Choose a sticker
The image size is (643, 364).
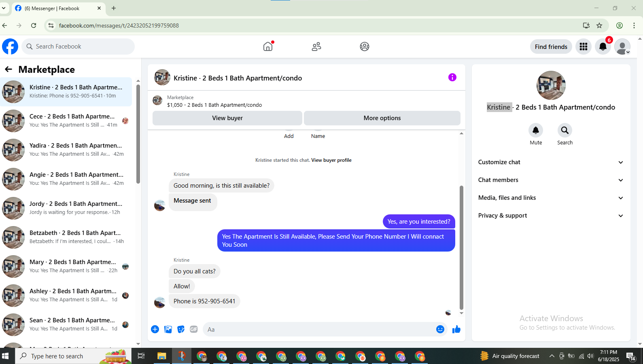coord(181,329)
